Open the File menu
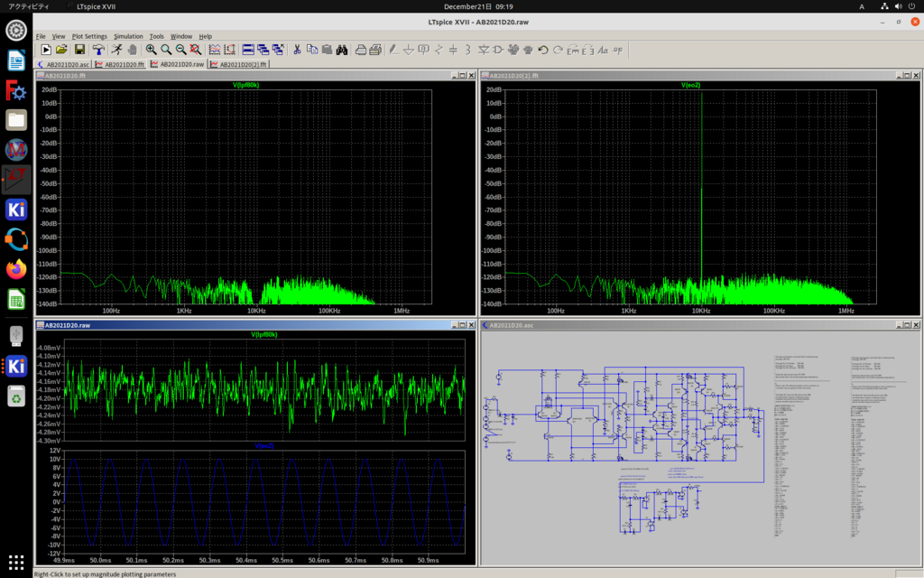Image resolution: width=924 pixels, height=578 pixels. click(x=41, y=36)
